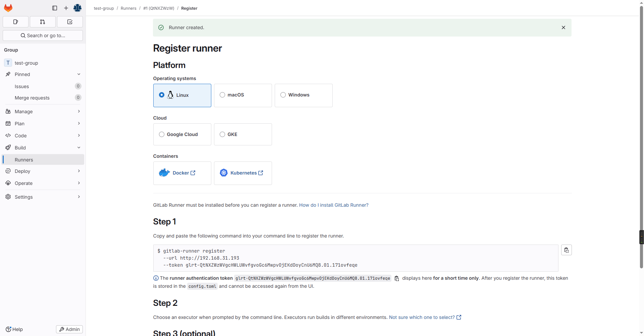Click the Settings gear icon
The width and height of the screenshot is (644, 336).
[8, 197]
